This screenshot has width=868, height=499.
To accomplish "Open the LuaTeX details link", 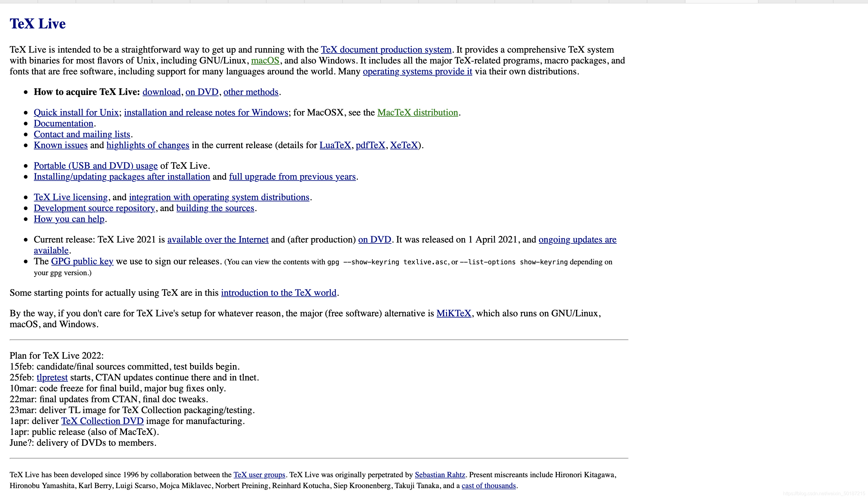I will point(335,145).
